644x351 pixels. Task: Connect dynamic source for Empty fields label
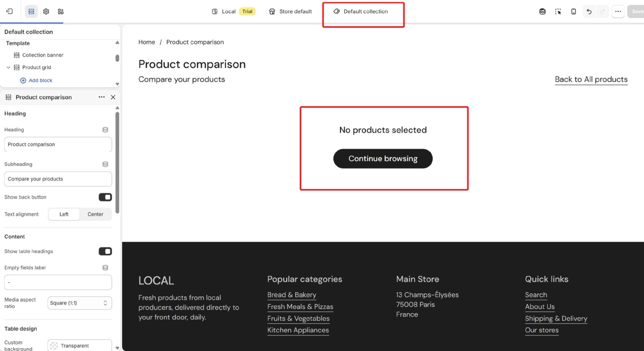click(105, 268)
